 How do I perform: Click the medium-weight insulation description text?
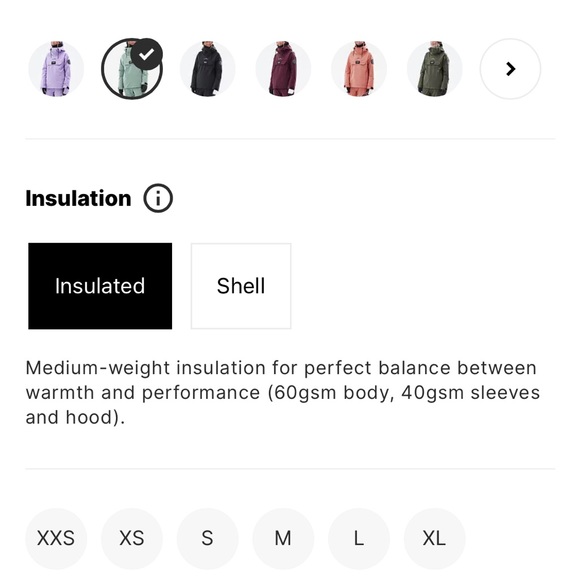point(283,392)
